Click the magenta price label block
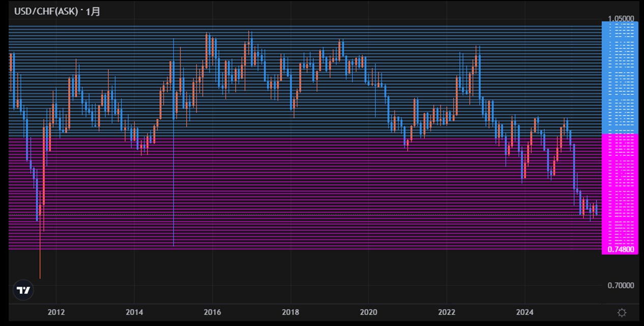Image resolution: width=644 pixels, height=326 pixels. pyautogui.click(x=620, y=188)
